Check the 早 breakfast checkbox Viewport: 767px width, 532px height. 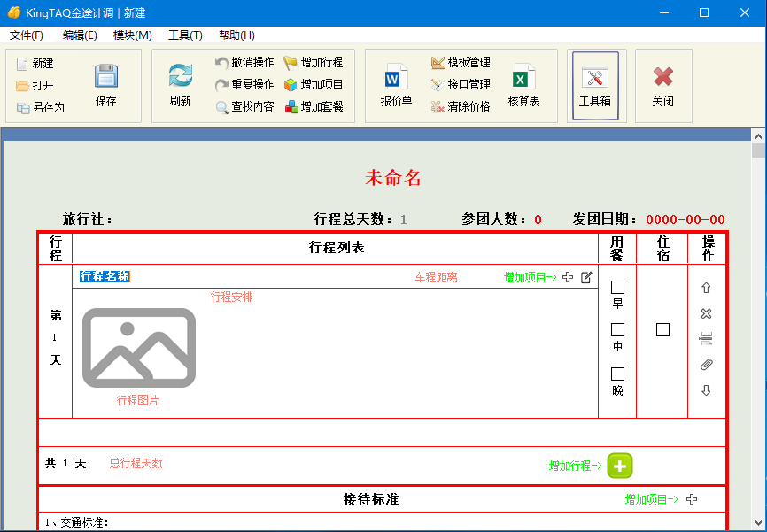tap(616, 287)
